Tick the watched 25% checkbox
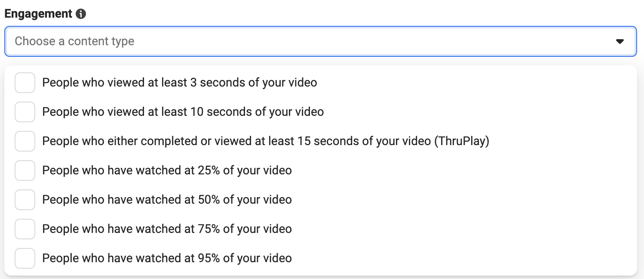Viewport: 644px width, 279px height. click(x=25, y=170)
